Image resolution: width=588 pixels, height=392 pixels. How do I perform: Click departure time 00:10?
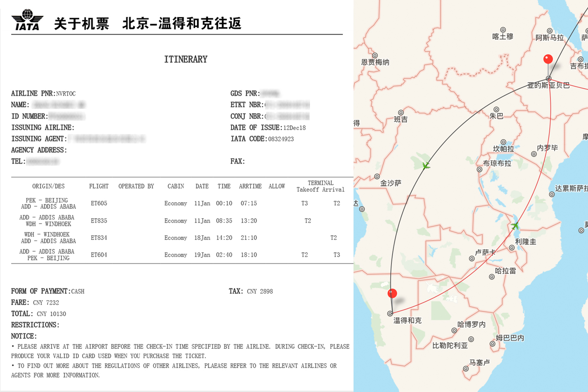click(x=224, y=203)
